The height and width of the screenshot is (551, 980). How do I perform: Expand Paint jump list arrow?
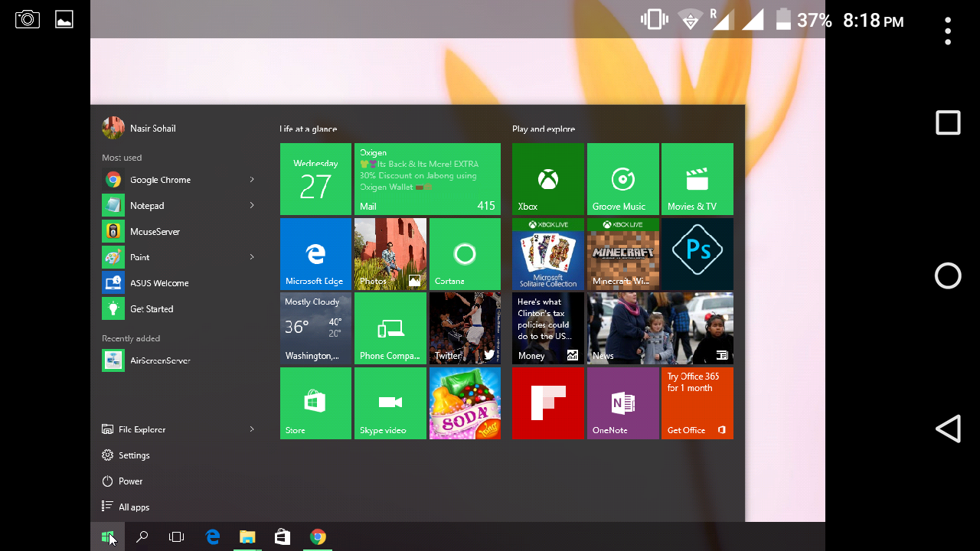251,257
